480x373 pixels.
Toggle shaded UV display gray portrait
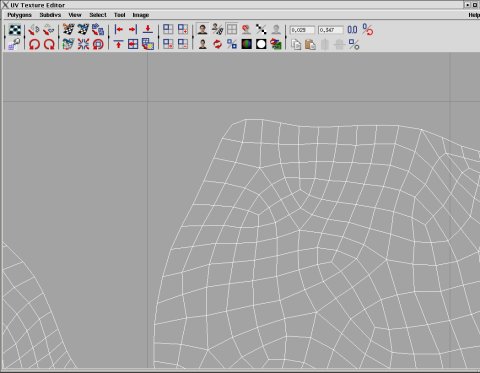pyautogui.click(x=276, y=30)
